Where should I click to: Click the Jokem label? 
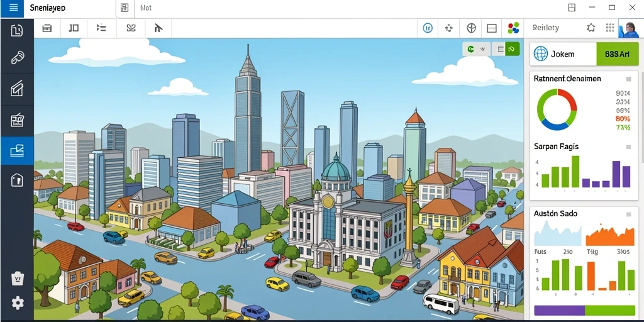562,54
